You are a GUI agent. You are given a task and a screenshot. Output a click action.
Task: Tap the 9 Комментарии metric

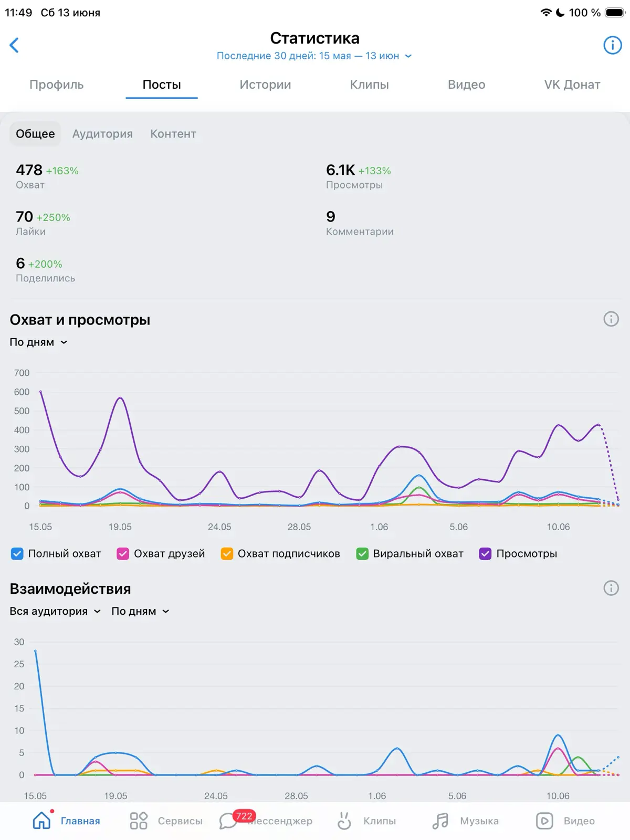[360, 223]
